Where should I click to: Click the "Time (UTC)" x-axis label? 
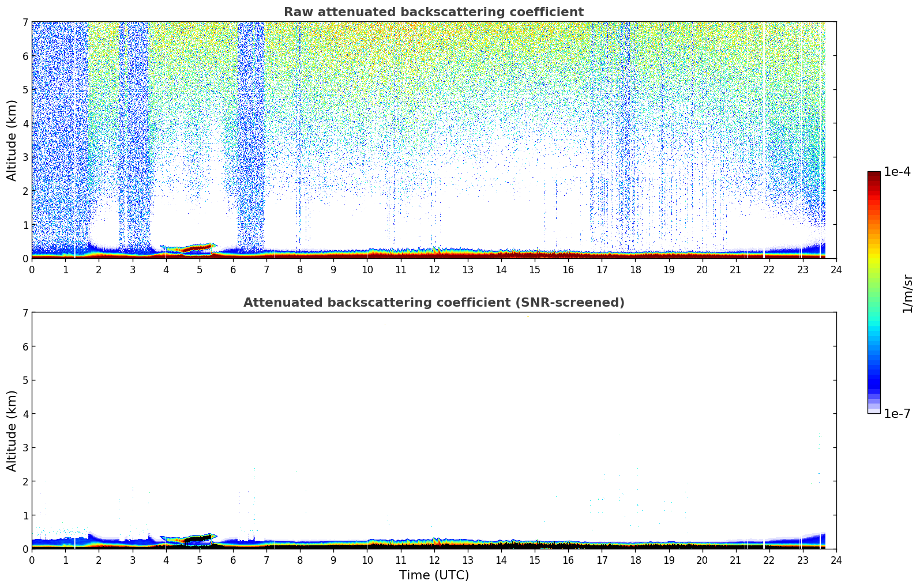click(434, 575)
